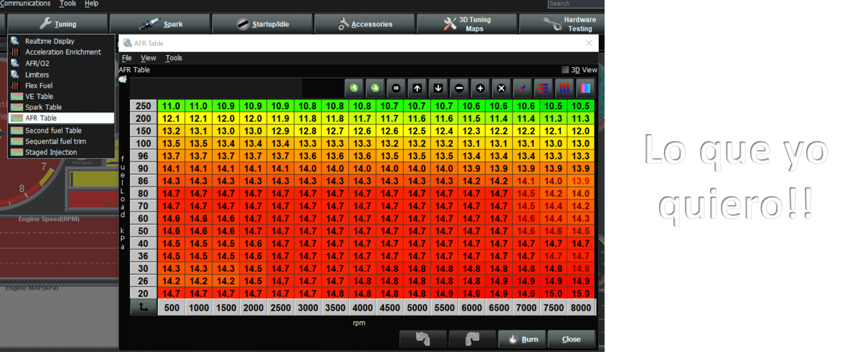Click the main menu-bar Tools menu
The image size is (868, 352).
pos(68,3)
